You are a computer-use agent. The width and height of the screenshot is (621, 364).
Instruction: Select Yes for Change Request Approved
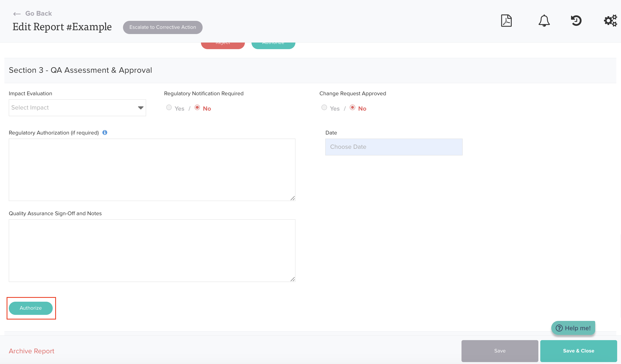coord(324,108)
